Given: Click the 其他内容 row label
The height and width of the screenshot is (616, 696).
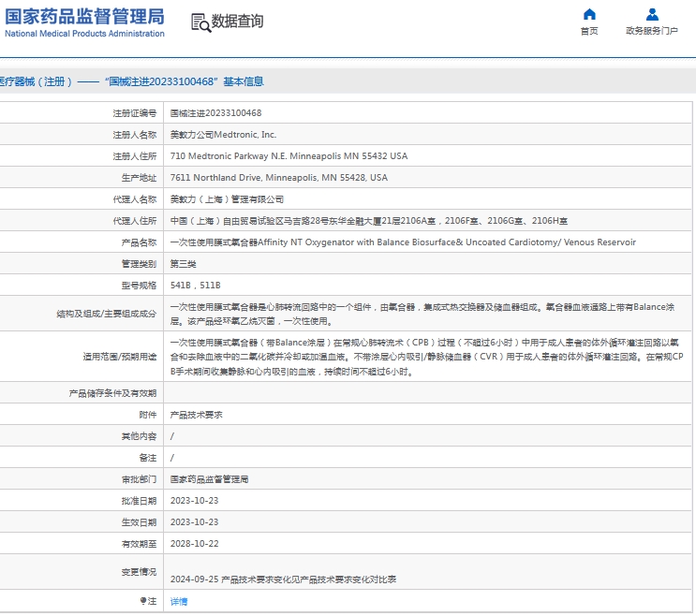Looking at the screenshot, I should pyautogui.click(x=139, y=436).
